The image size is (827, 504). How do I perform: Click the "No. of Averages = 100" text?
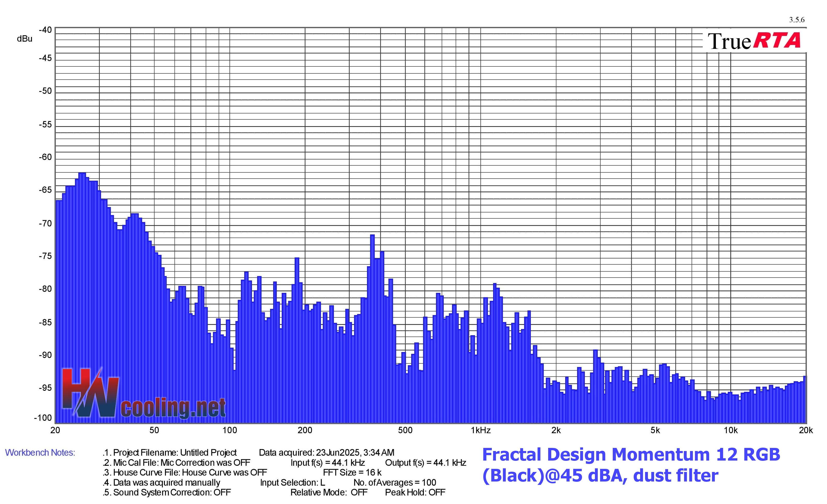point(395,483)
